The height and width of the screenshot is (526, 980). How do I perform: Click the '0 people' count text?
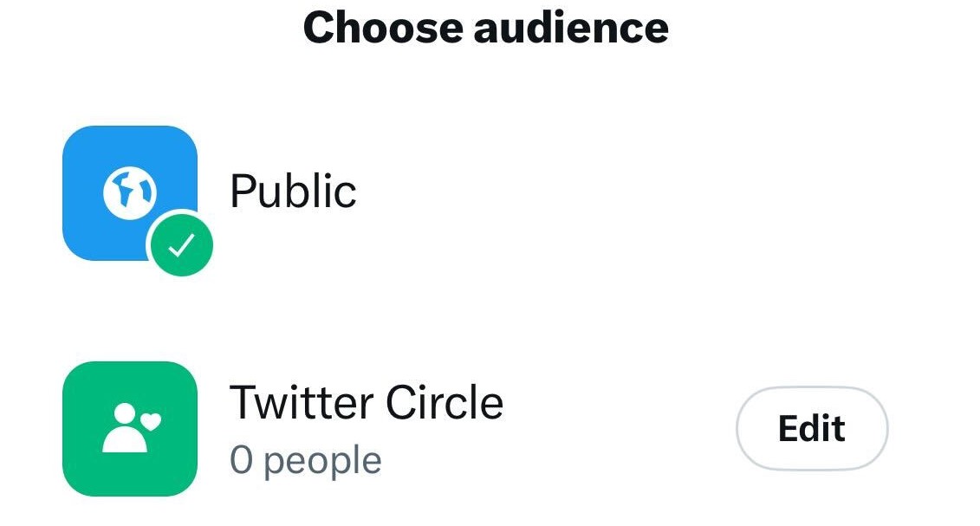306,461
